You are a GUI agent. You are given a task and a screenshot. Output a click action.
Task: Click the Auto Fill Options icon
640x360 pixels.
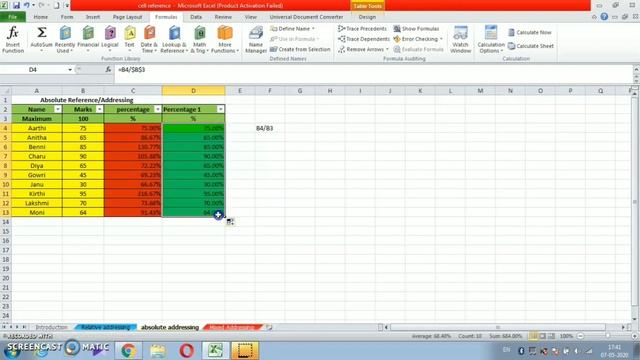(230, 222)
